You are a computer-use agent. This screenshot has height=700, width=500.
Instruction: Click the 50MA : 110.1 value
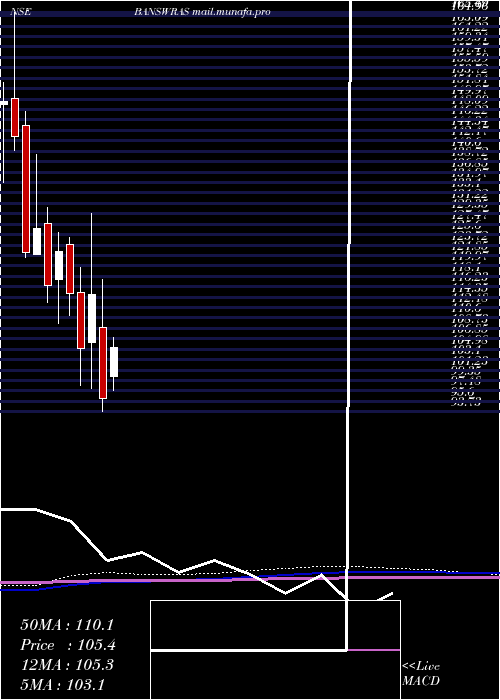(x=67, y=625)
